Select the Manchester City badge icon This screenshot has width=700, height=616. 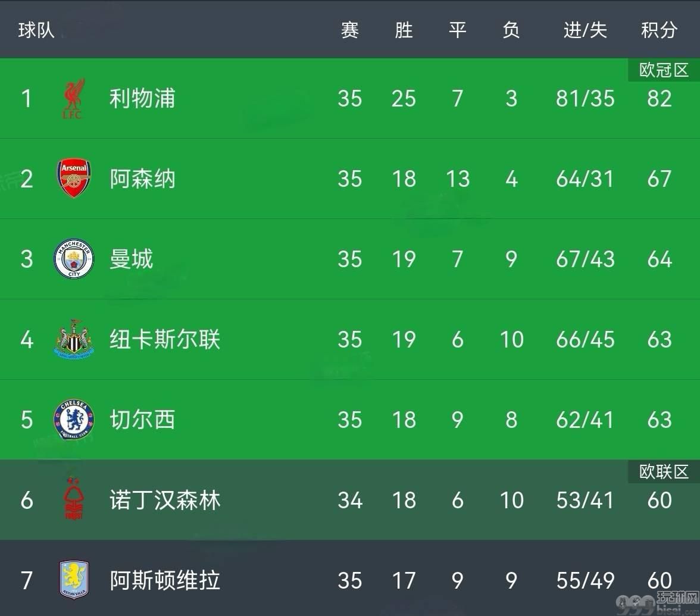point(74,259)
